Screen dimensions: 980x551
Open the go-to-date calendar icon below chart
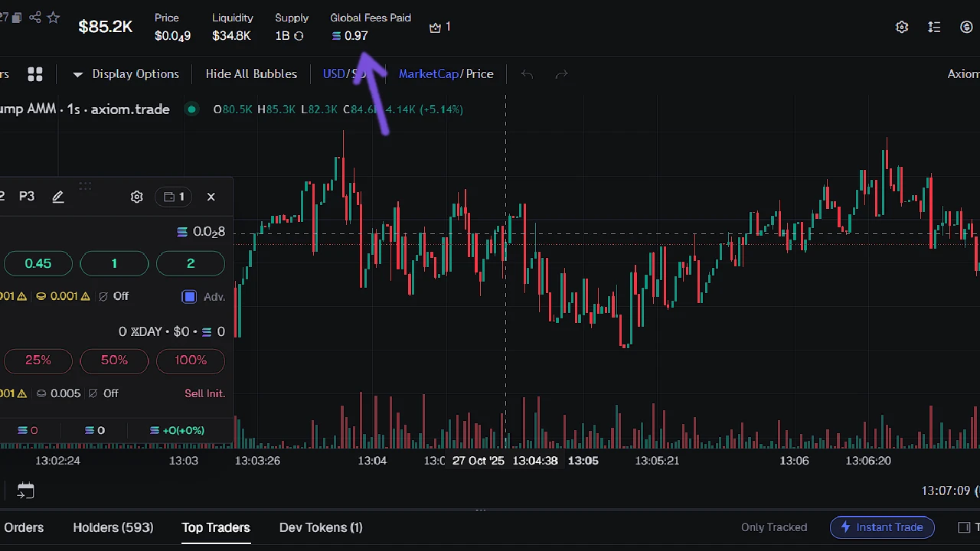[25, 491]
